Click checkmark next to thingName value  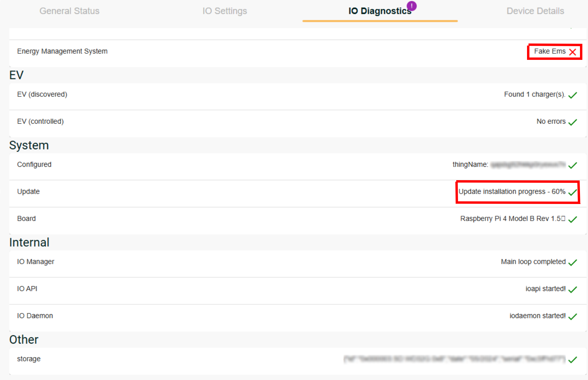coord(572,165)
